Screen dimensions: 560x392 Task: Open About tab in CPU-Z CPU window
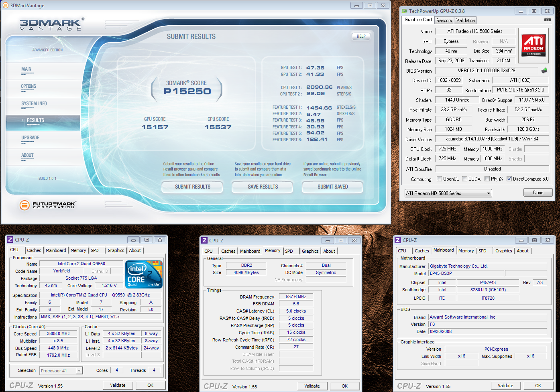coord(135,250)
